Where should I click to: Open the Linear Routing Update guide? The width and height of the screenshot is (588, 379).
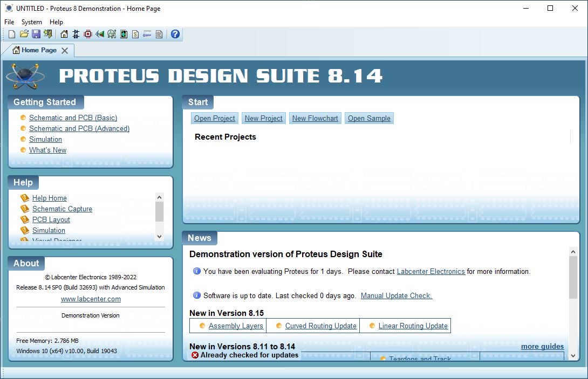coord(413,326)
